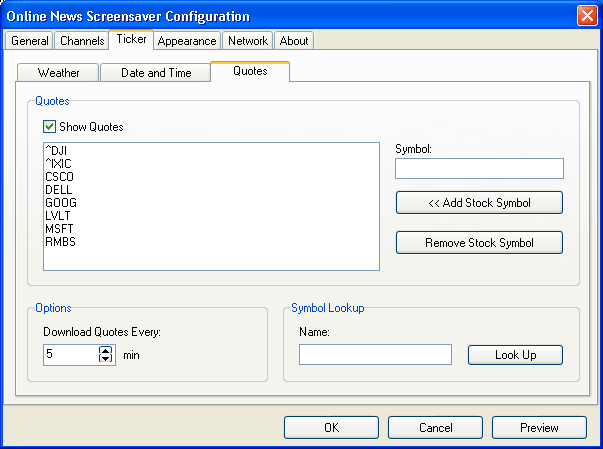Focus the Symbol Lookup Name field
The image size is (603, 449).
[375, 355]
